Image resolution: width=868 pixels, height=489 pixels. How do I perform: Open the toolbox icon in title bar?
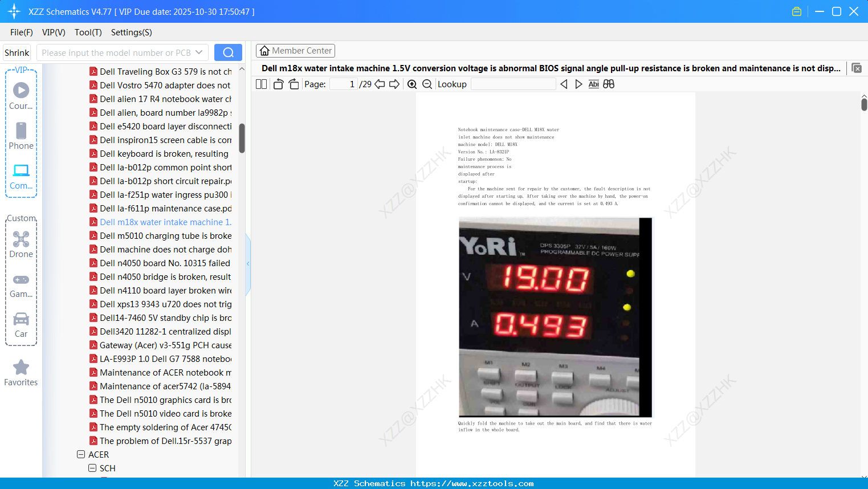797,11
